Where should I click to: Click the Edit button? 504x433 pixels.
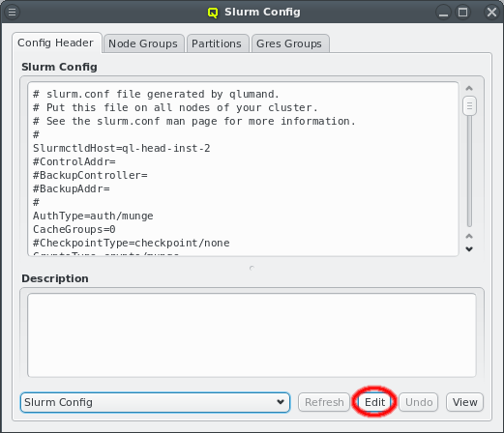pos(374,402)
